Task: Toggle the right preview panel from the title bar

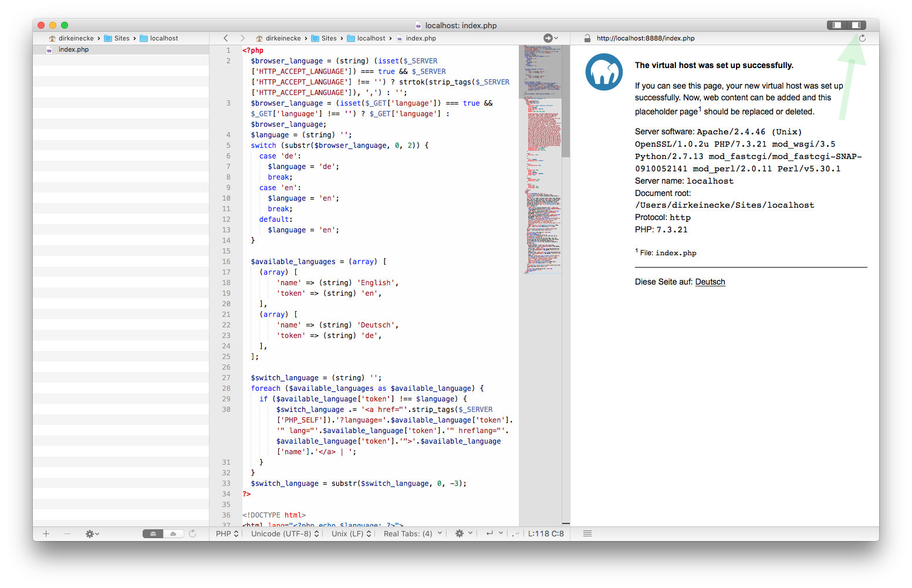Action: [x=856, y=25]
